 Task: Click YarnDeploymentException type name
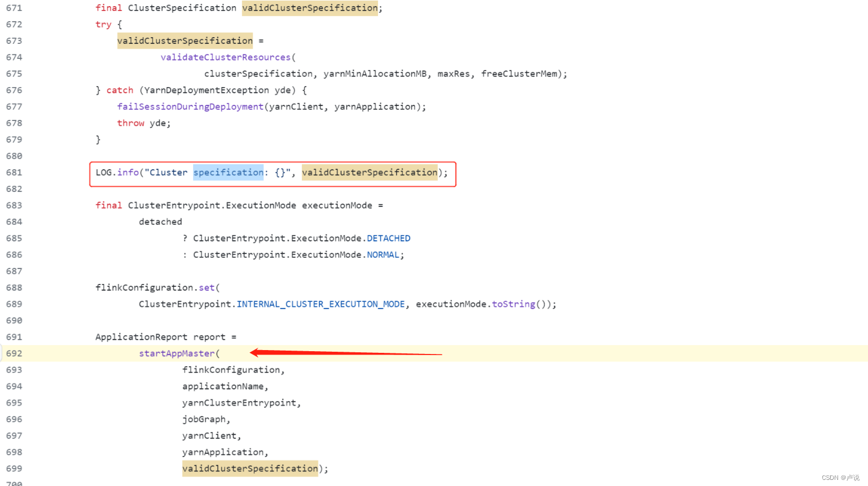(206, 90)
